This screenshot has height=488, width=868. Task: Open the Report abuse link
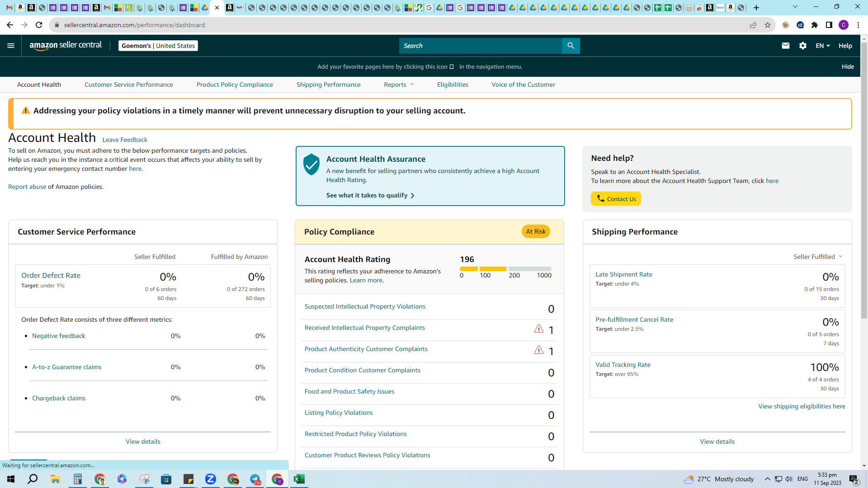27,187
